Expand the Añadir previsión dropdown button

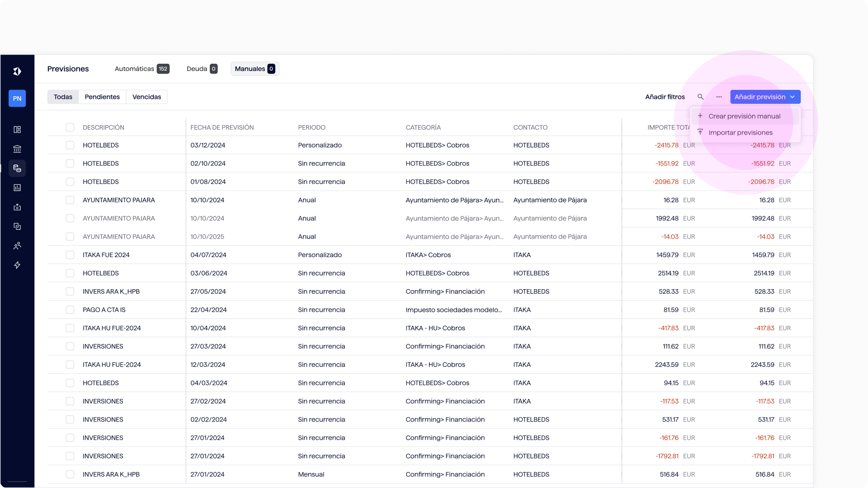[x=765, y=97]
